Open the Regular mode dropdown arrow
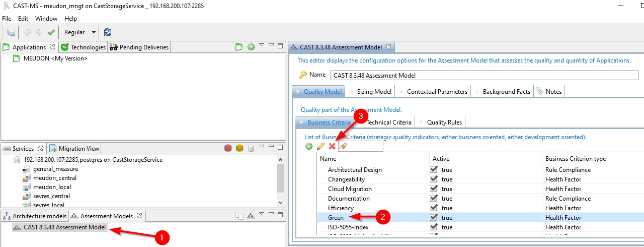The height and width of the screenshot is (247, 644). pyautogui.click(x=94, y=32)
